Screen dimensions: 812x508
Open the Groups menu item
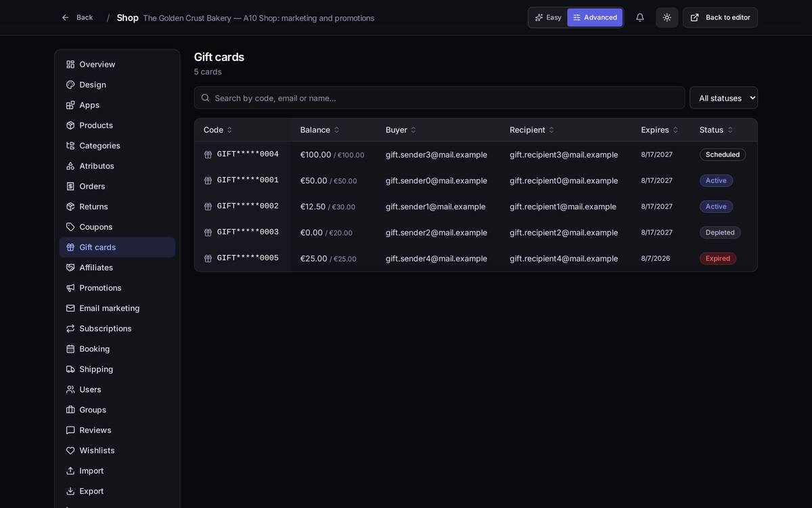(x=117, y=410)
